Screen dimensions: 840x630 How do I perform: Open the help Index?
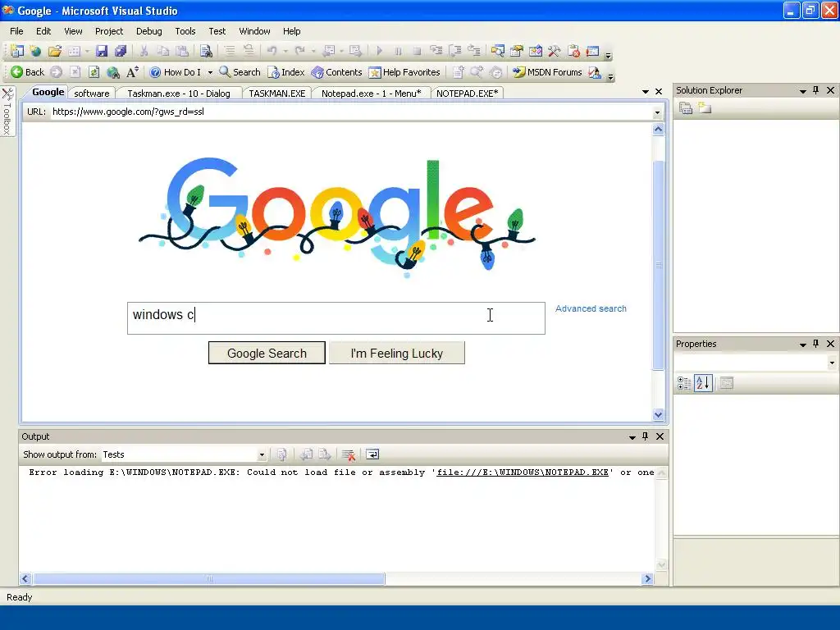tap(285, 72)
